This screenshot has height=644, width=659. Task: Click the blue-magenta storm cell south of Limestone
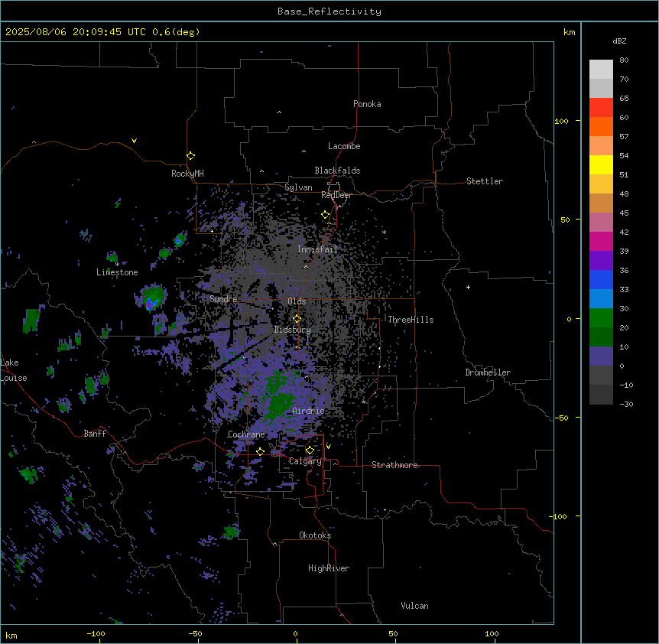151,299
